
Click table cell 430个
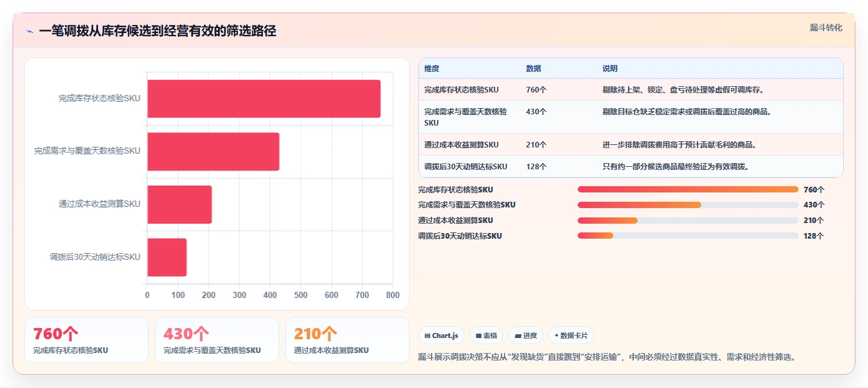536,112
